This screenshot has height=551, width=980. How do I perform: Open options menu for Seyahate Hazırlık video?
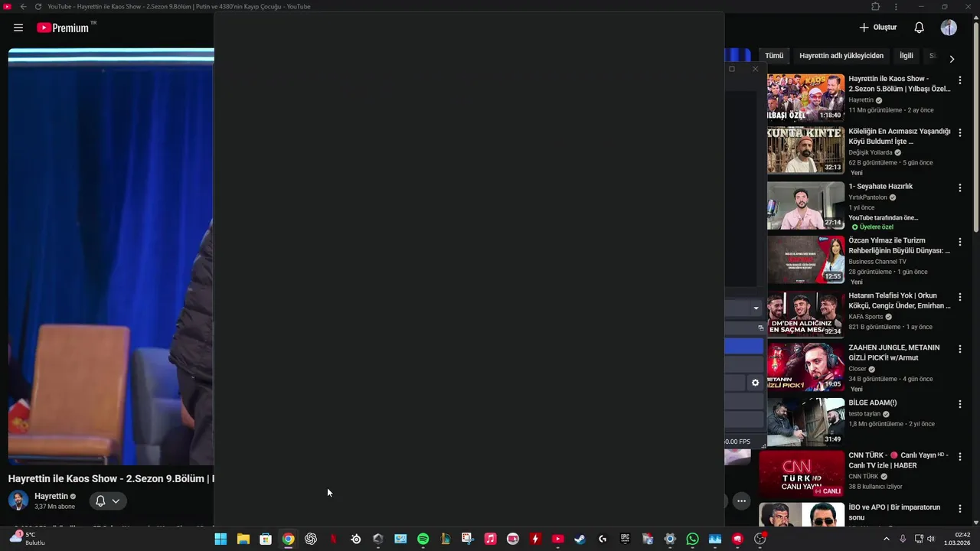pyautogui.click(x=960, y=187)
